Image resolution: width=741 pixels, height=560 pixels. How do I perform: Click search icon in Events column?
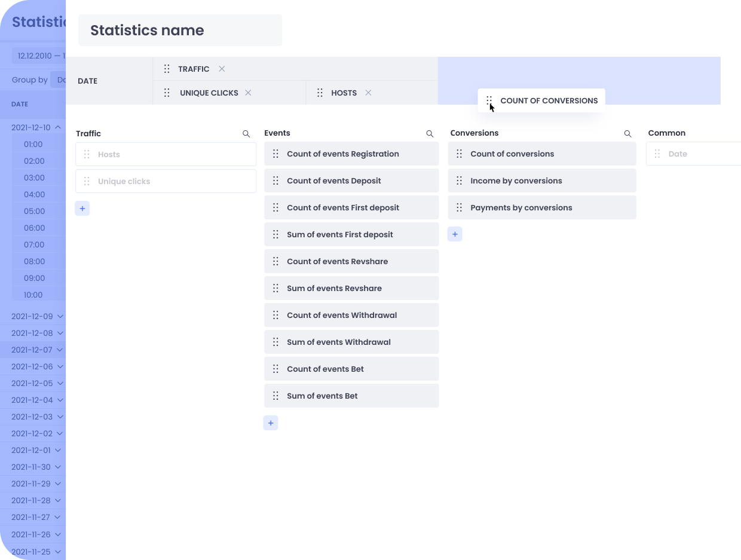(430, 134)
